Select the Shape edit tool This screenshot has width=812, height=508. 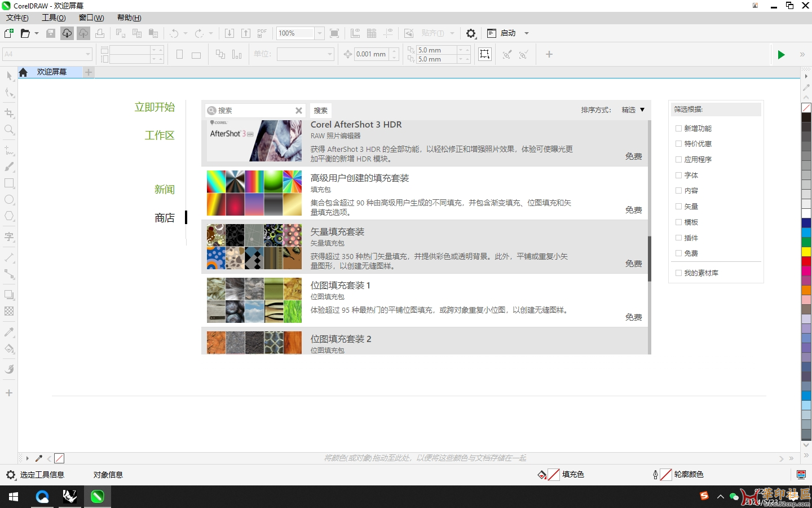coord(9,92)
